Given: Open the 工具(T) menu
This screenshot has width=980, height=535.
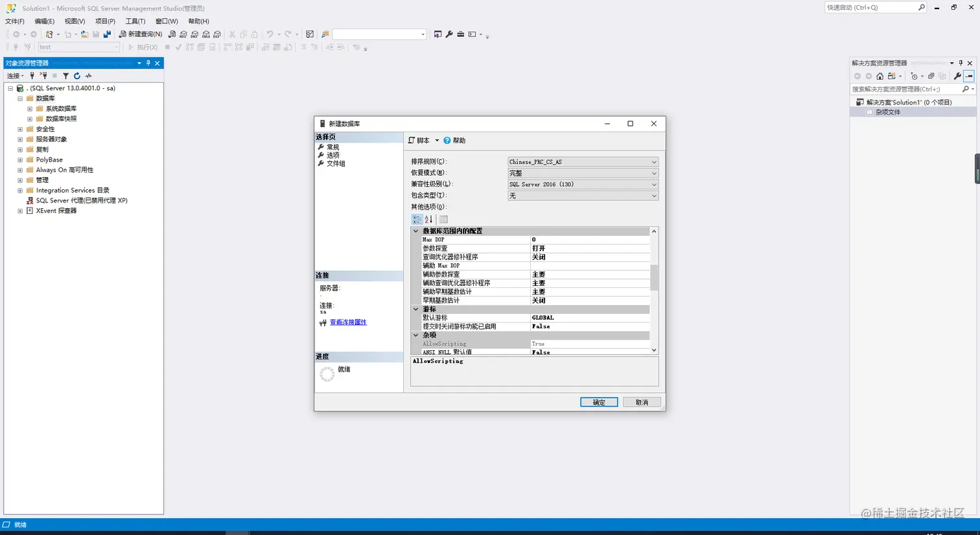Looking at the screenshot, I should pos(135,21).
